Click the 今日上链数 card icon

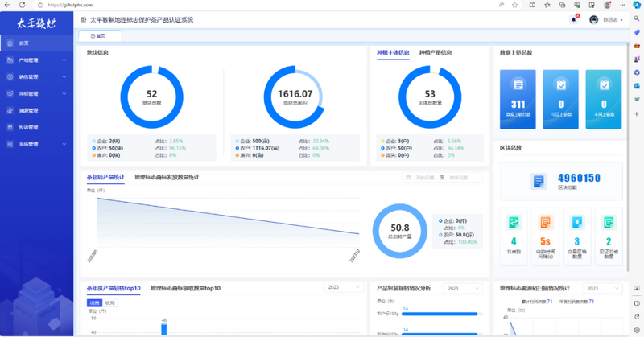pyautogui.click(x=560, y=84)
